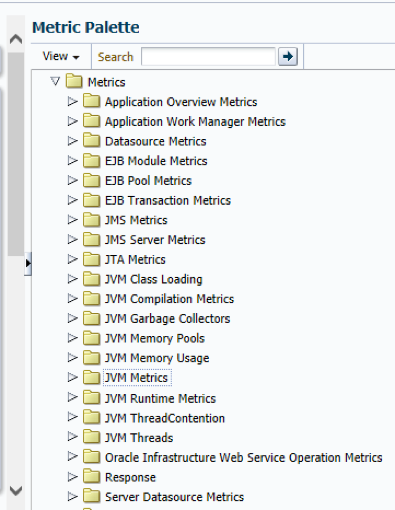Select EJB Pool Metrics label
The height and width of the screenshot is (510, 395).
coord(148,180)
